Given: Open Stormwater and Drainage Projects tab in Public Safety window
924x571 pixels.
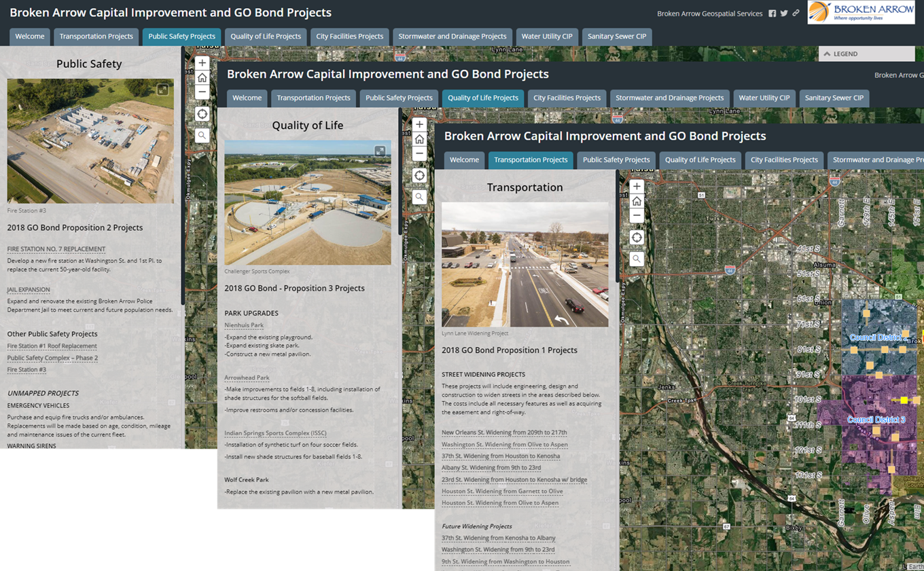Looking at the screenshot, I should pyautogui.click(x=452, y=37).
